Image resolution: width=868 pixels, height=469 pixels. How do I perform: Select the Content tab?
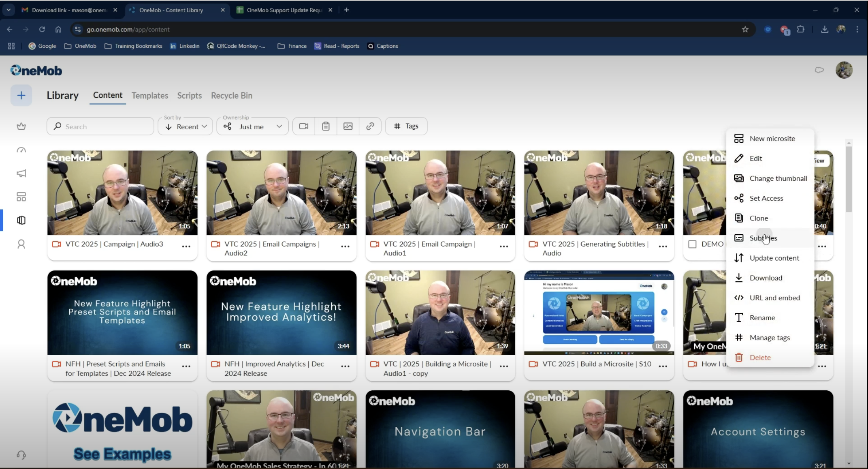coord(107,95)
